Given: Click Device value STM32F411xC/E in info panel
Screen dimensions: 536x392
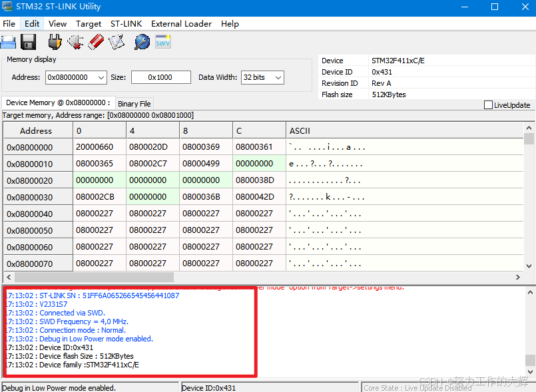Looking at the screenshot, I should point(398,61).
